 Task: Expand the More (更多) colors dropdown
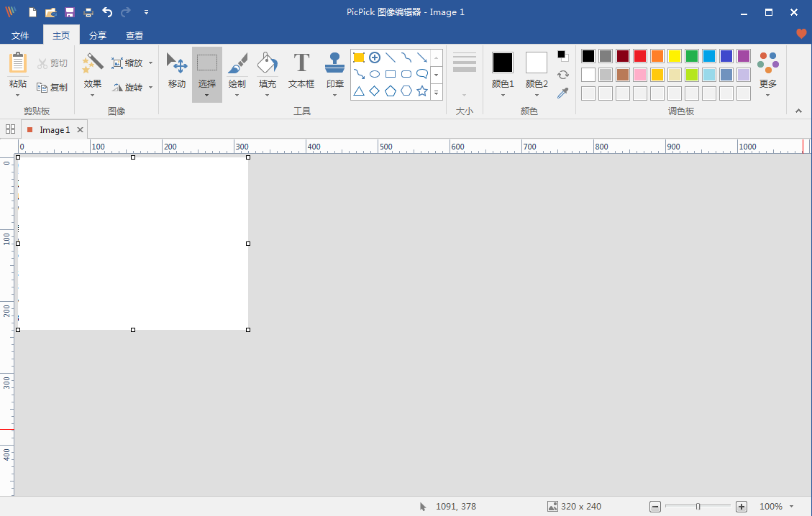[767, 94]
